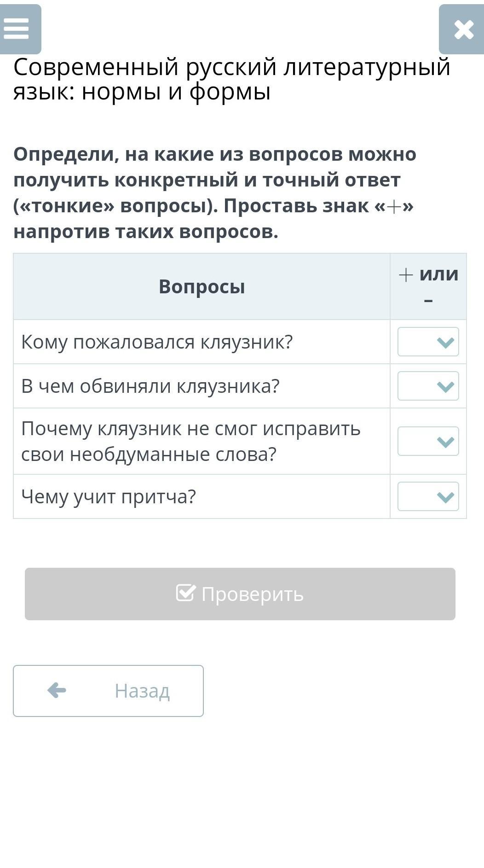This screenshot has width=484, height=868.
Task: Click the left arrow icon in Назад
Action: coord(57,690)
